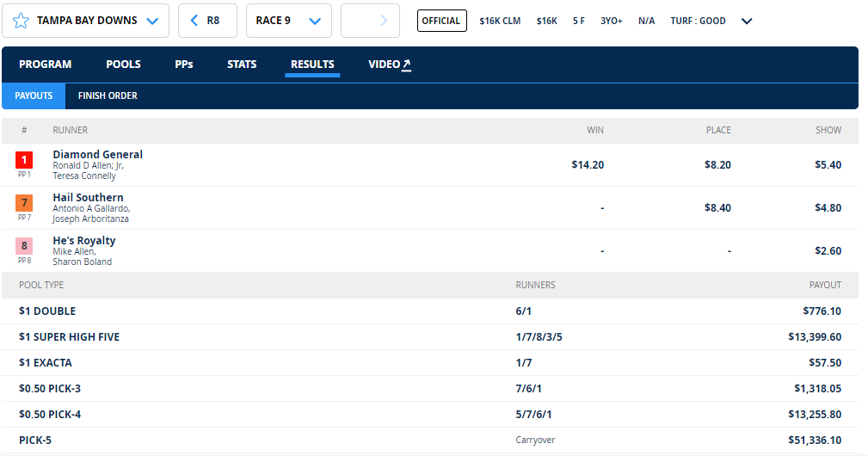Click super high five runners 1/7/8/3/5
Viewport: 868px width, 456px height.
(539, 337)
